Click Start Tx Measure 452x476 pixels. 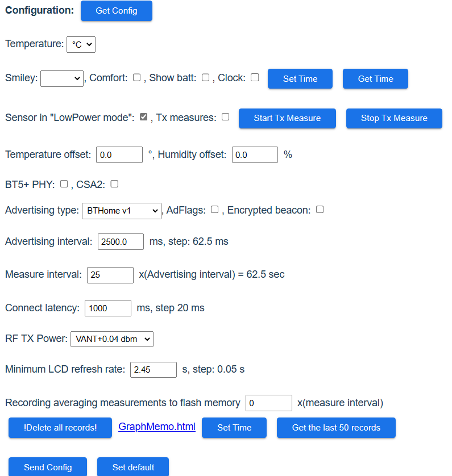pyautogui.click(x=287, y=118)
